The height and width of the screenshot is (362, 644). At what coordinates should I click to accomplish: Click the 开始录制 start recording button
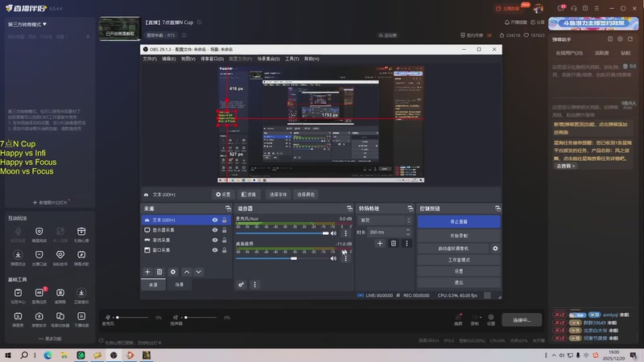pyautogui.click(x=459, y=236)
